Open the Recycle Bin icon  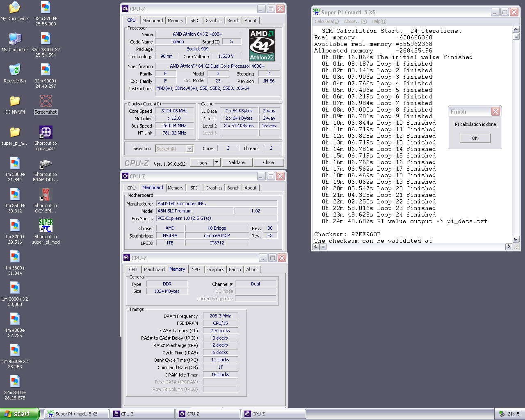coord(15,73)
